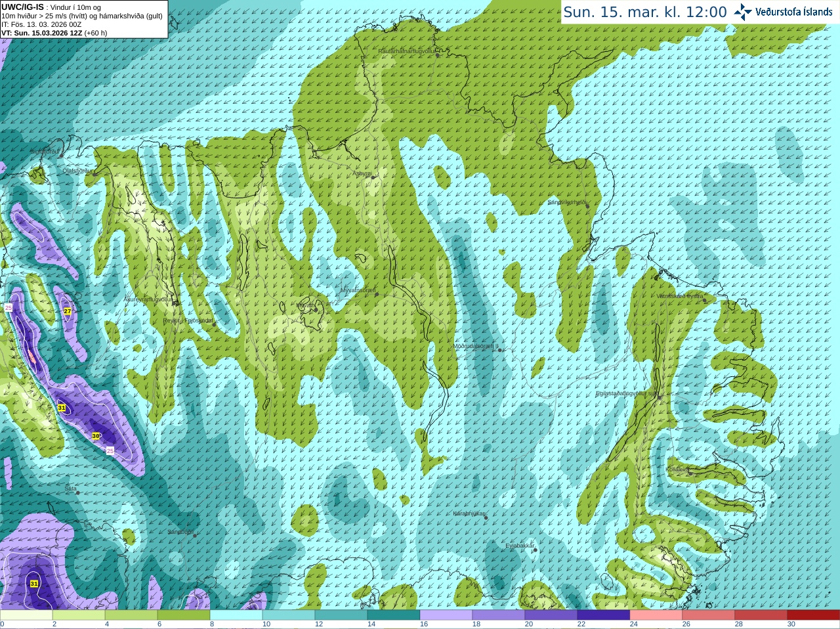
Task: Click the Veðurstofa Íslands logo
Action: (783, 12)
